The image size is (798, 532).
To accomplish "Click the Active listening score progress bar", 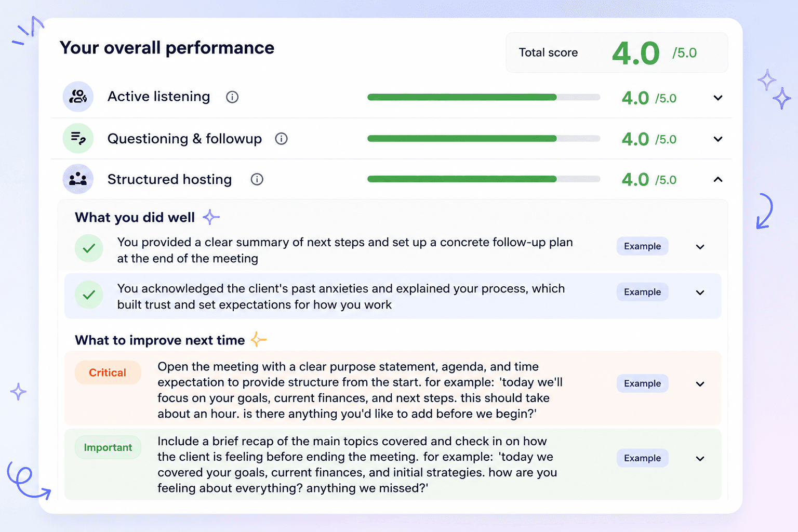I will pyautogui.click(x=484, y=97).
